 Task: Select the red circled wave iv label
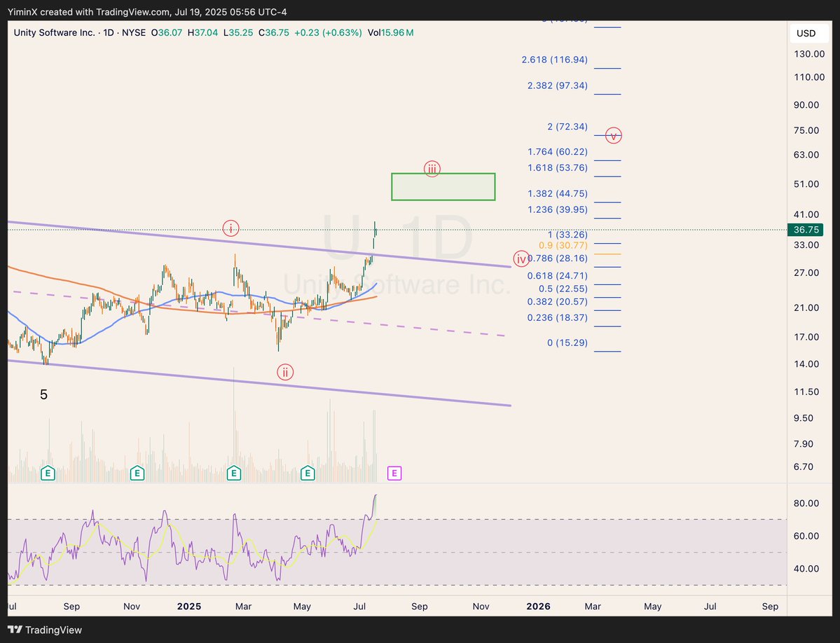[521, 259]
